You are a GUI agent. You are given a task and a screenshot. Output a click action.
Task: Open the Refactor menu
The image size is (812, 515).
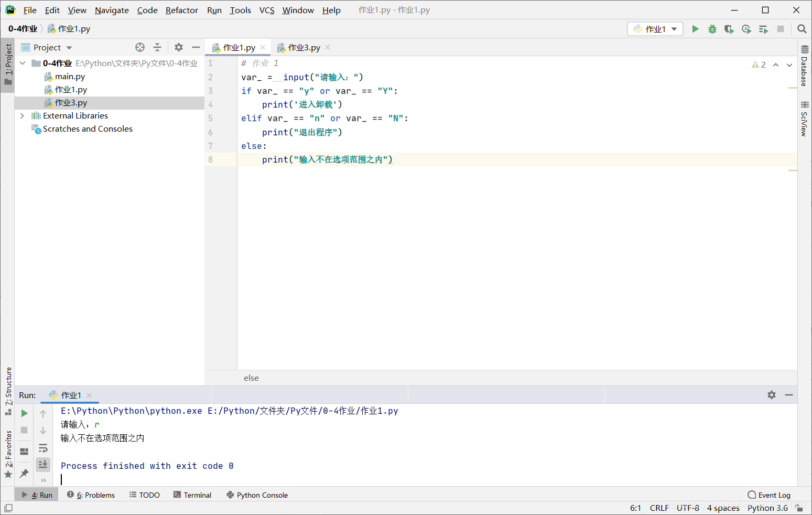(x=182, y=10)
